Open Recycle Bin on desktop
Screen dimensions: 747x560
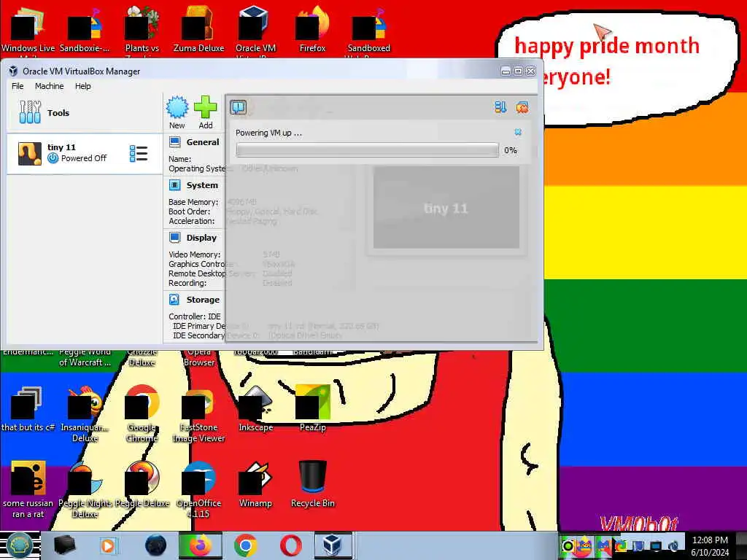coord(312,483)
